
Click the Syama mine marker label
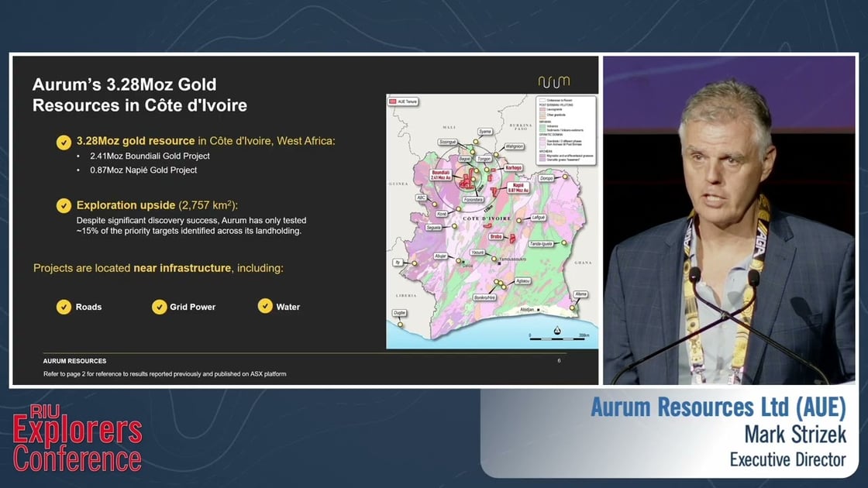[485, 132]
